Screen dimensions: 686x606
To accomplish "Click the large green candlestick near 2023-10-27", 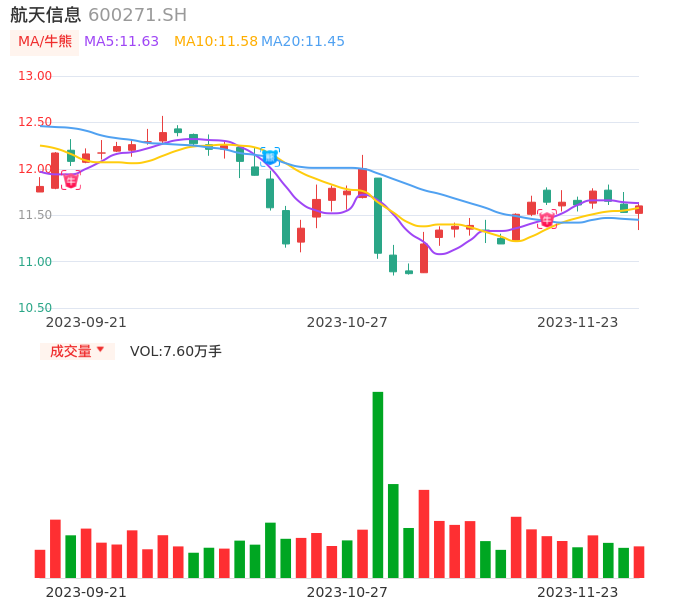I will pos(378,215).
